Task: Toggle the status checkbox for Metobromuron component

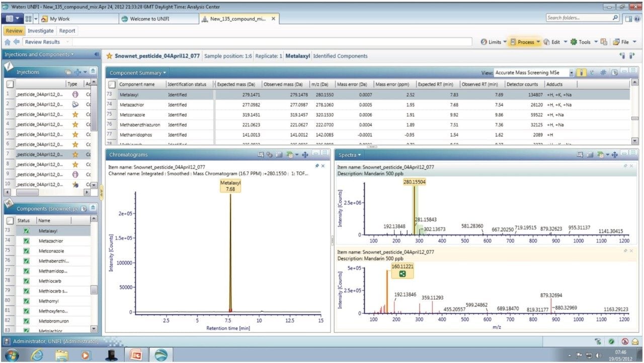Action: click(x=27, y=320)
